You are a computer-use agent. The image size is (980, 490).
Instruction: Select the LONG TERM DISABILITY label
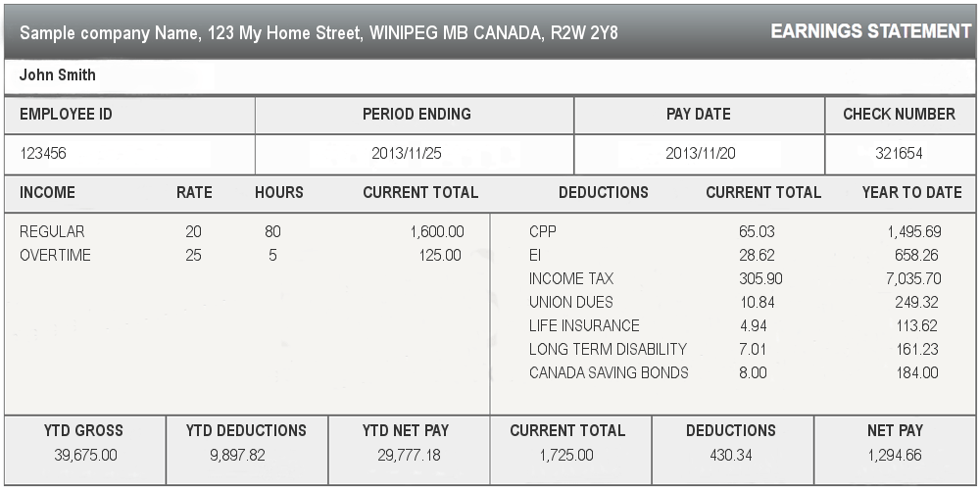coord(608,350)
